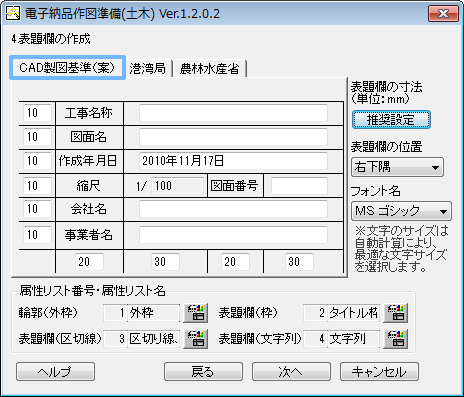Screen dimensions: 464x397
Task: Click the タイトル枠 attribute name field
Action: tap(353, 313)
